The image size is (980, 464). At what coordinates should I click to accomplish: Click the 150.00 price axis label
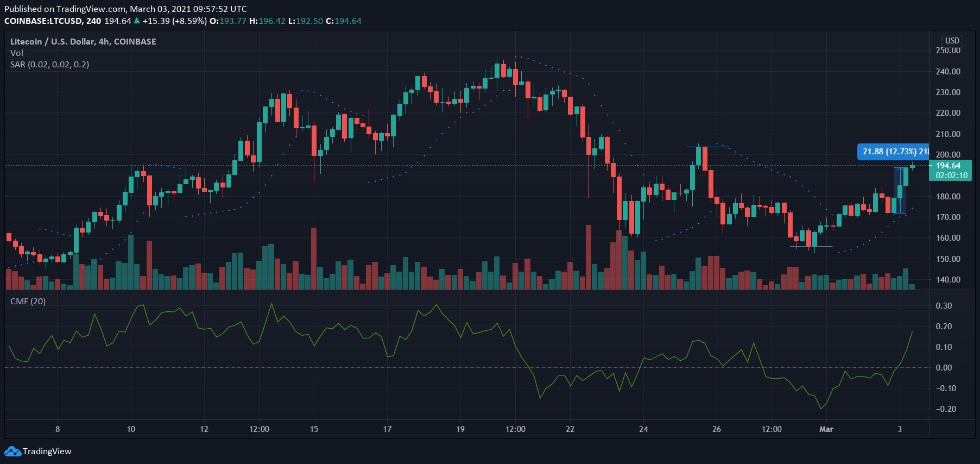pos(948,259)
